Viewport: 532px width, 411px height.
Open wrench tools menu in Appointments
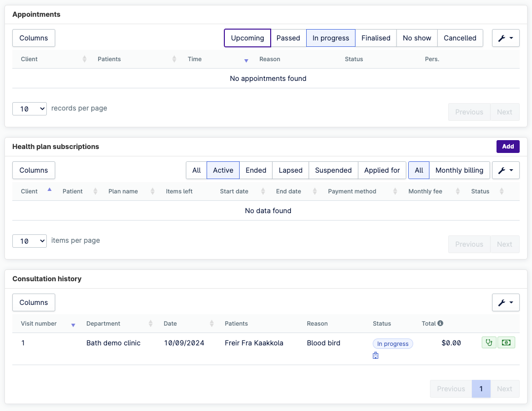tap(505, 38)
